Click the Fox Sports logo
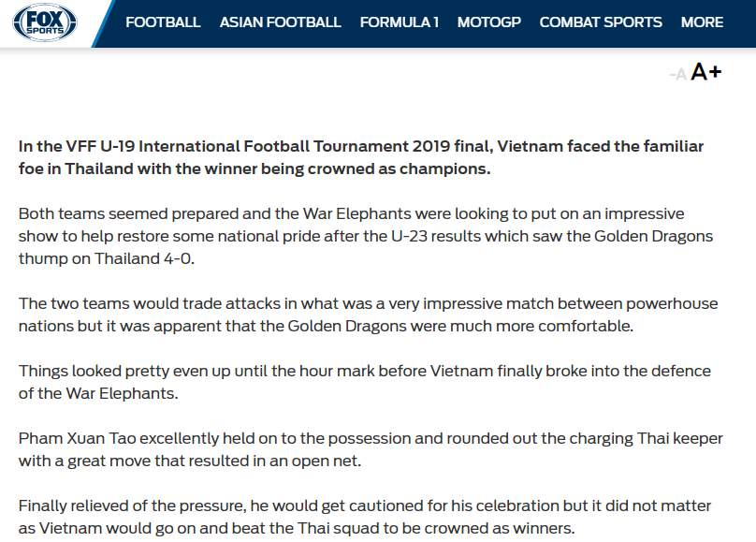 point(45,22)
